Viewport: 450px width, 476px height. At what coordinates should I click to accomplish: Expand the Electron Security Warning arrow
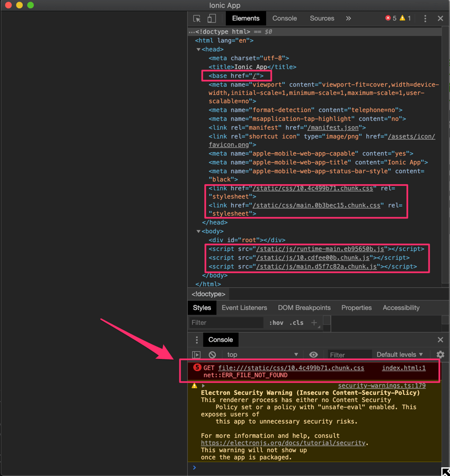point(203,386)
